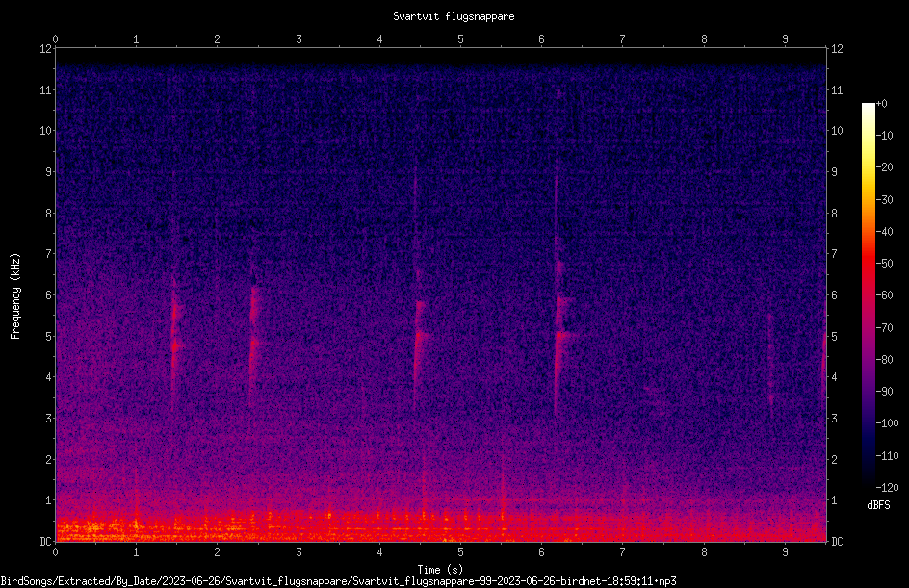Click the bird call burst at 1.5 seconds
The height and width of the screenshot is (588, 909).
[x=175, y=342]
